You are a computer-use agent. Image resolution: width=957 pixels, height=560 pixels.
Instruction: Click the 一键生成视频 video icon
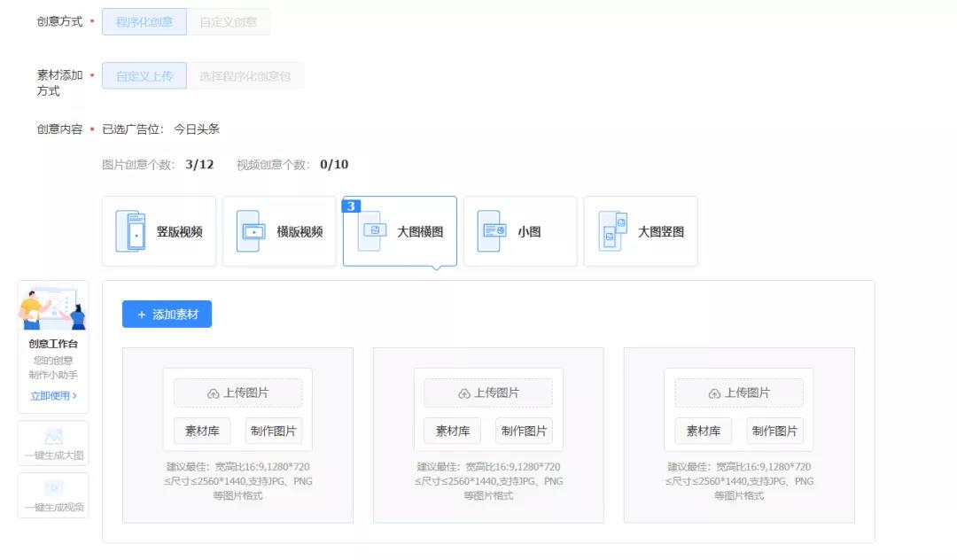(53, 488)
